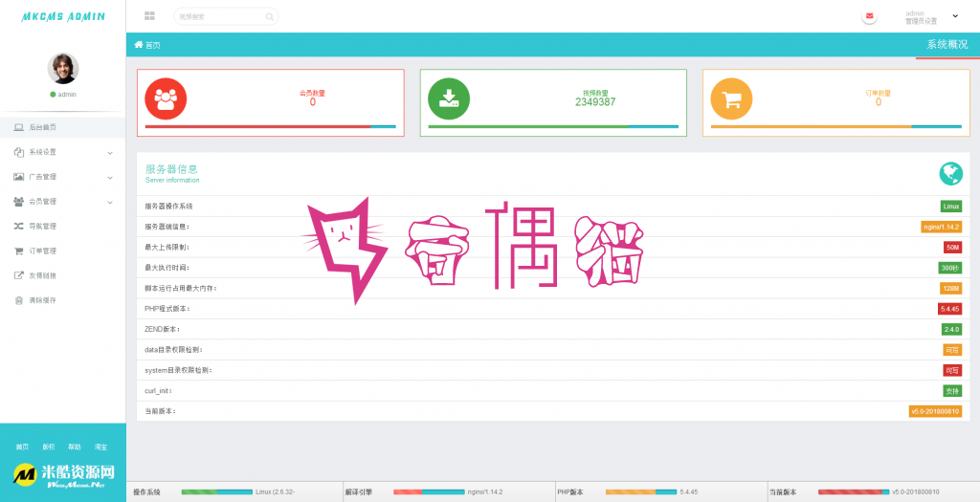This screenshot has width=980, height=502.
Task: Click the globe icon in server information
Action: coord(950,174)
